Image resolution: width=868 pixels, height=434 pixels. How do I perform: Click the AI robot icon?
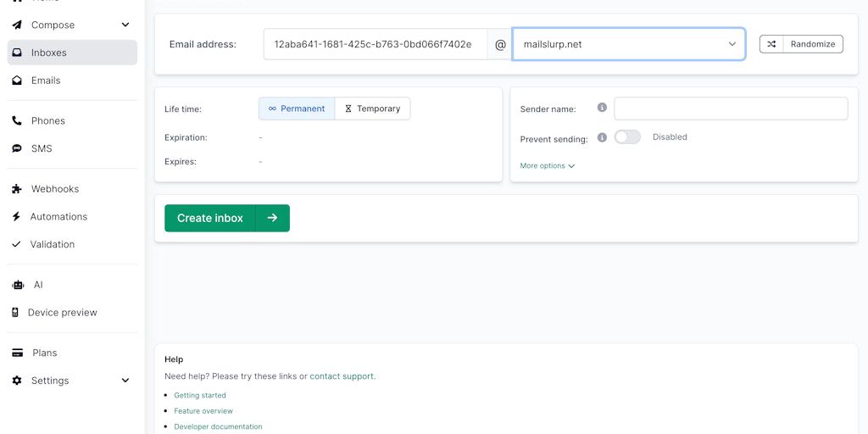coord(18,285)
